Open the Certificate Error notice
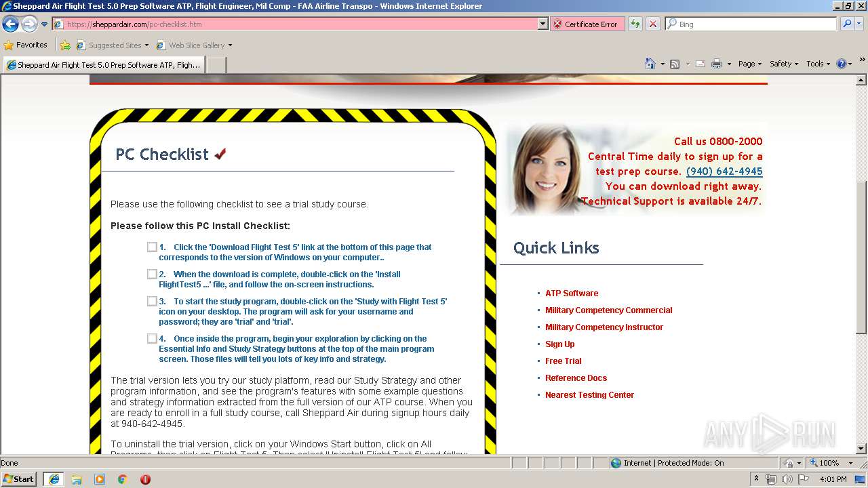 [x=586, y=24]
